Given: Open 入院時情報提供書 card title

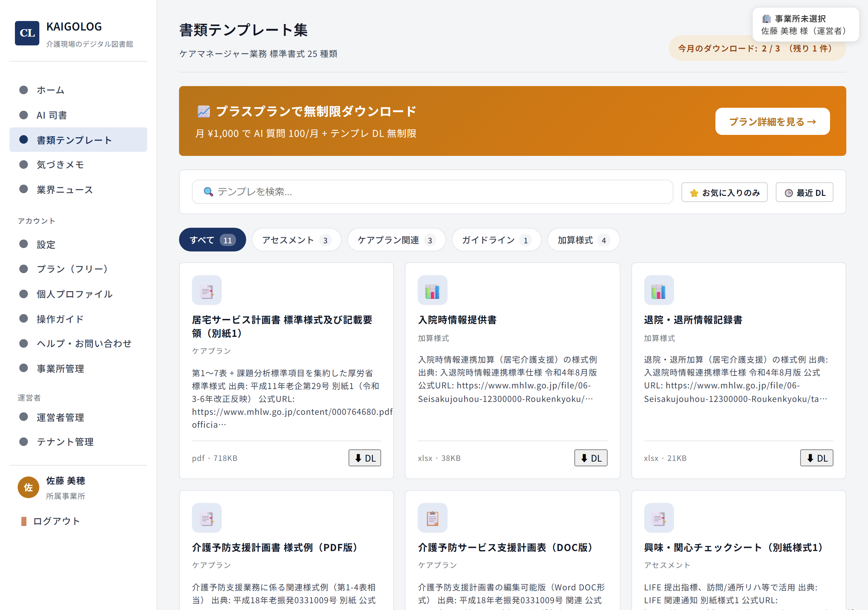Looking at the screenshot, I should coord(457,320).
